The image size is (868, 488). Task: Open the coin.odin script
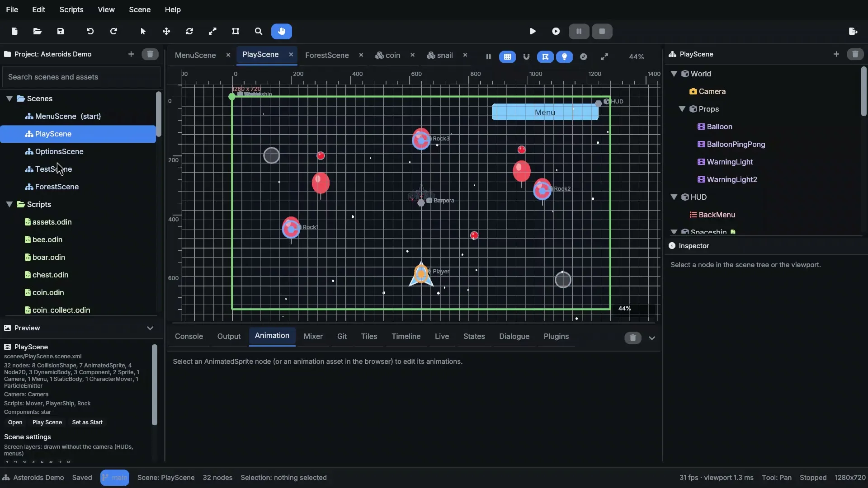[78, 292]
